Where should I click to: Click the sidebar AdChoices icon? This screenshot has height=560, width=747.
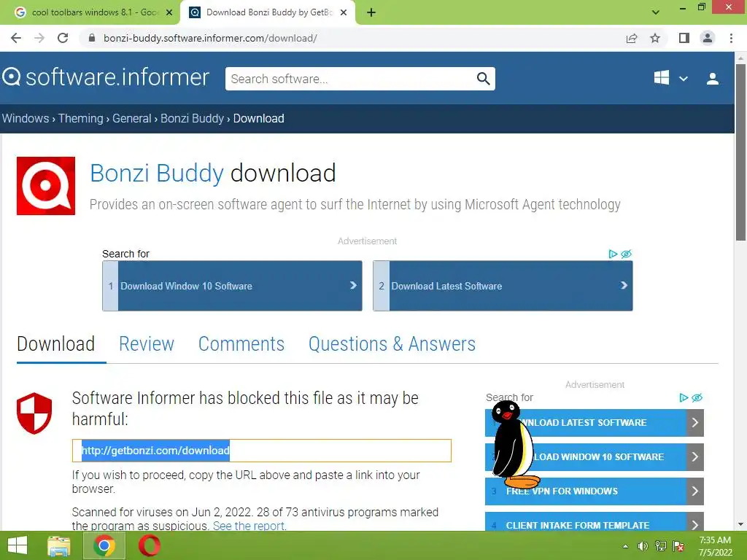(x=684, y=397)
